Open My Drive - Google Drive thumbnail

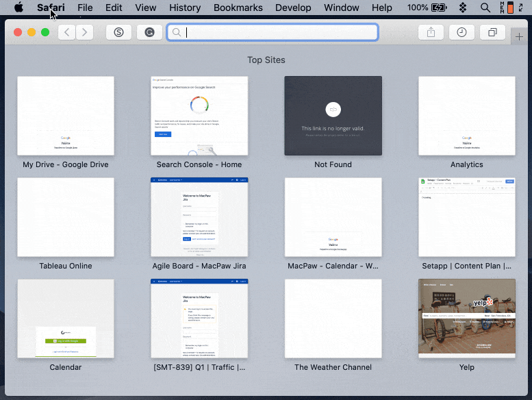coord(66,116)
